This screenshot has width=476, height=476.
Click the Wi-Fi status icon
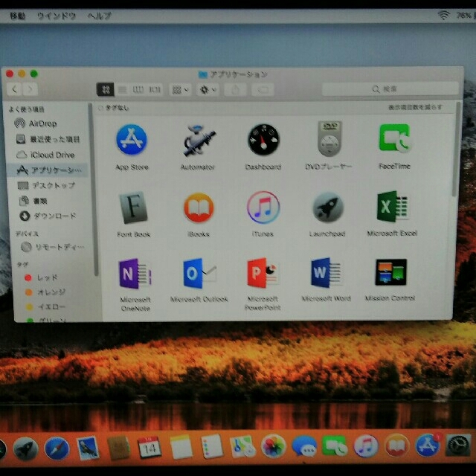[443, 15]
